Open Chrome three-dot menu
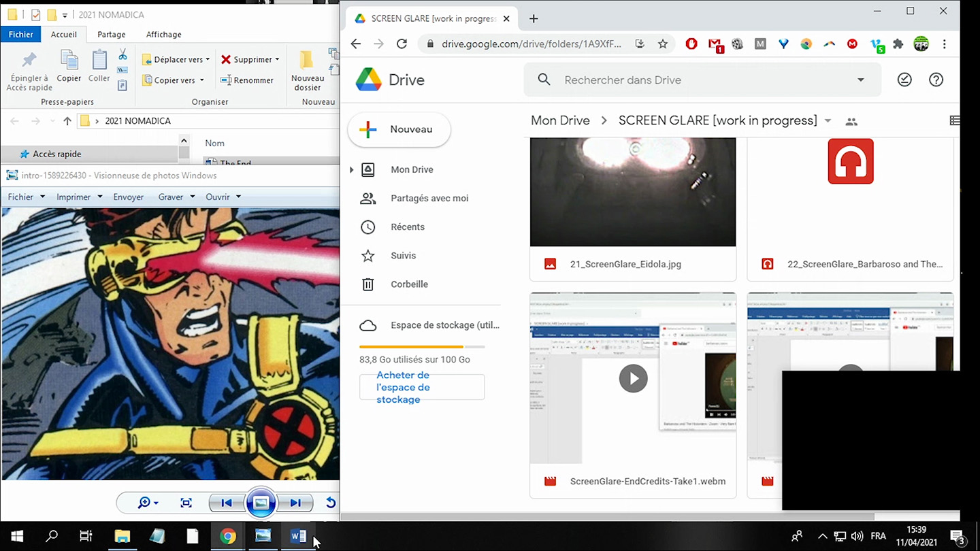 coord(944,44)
